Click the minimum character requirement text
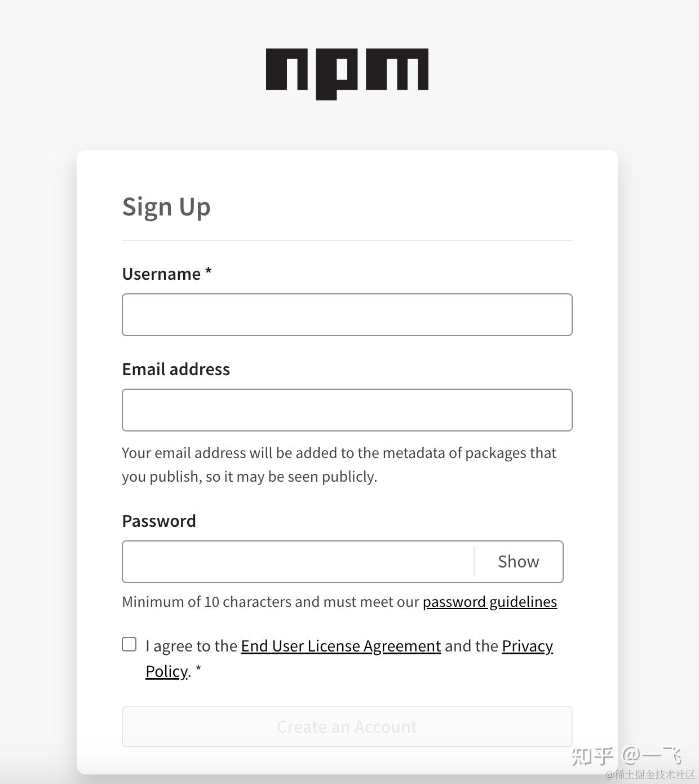 271,602
